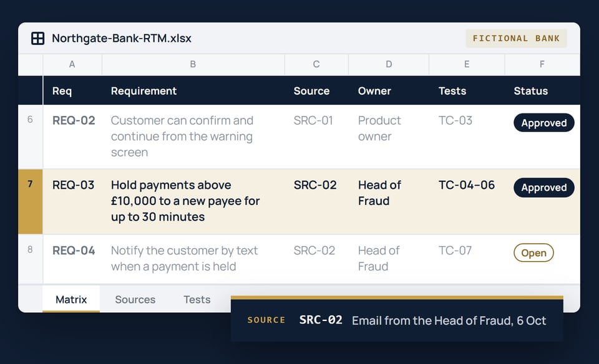The height and width of the screenshot is (364, 599).
Task: Select column E header
Action: point(467,64)
